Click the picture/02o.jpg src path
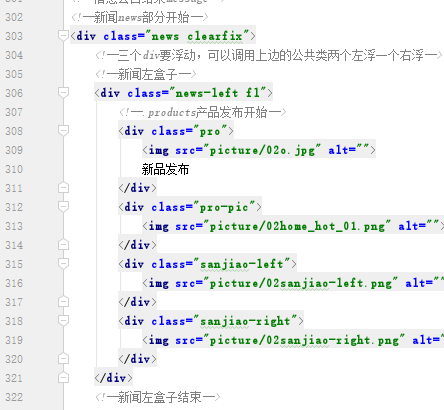444x410 pixels. click(262, 150)
